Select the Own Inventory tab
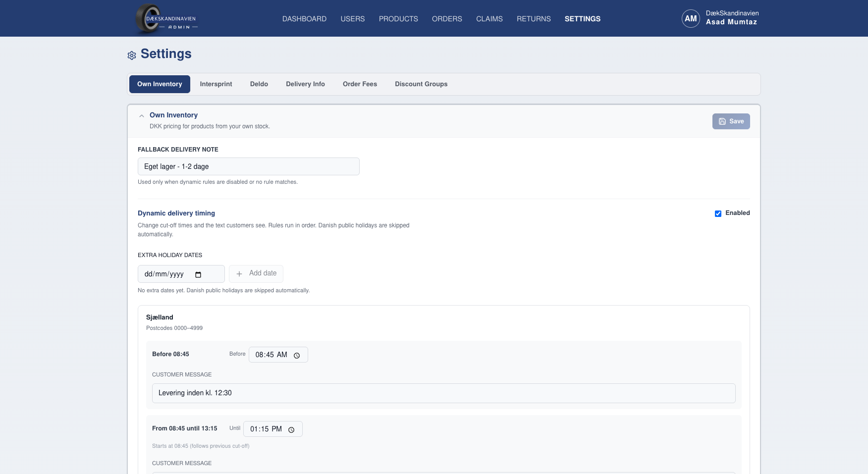The width and height of the screenshot is (868, 474). click(x=160, y=84)
